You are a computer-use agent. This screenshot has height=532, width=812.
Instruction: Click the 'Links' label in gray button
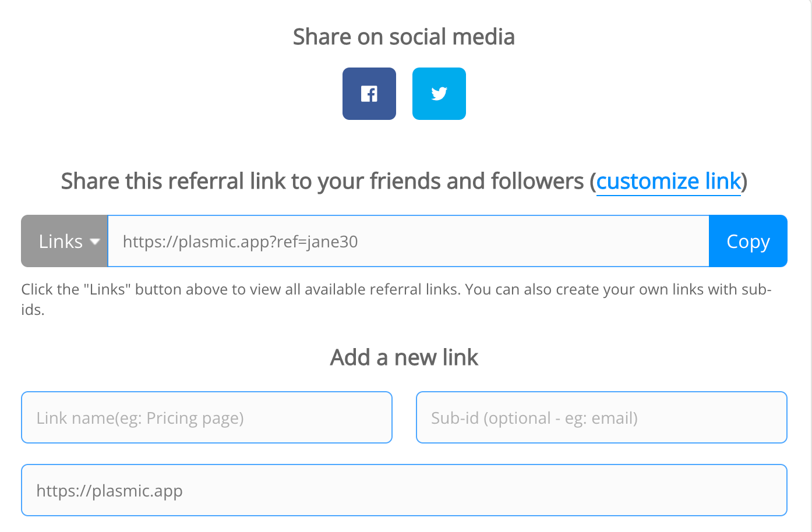pos(61,241)
